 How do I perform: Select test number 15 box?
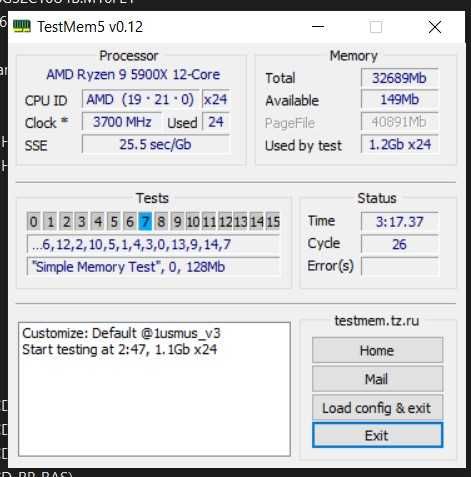click(x=273, y=221)
